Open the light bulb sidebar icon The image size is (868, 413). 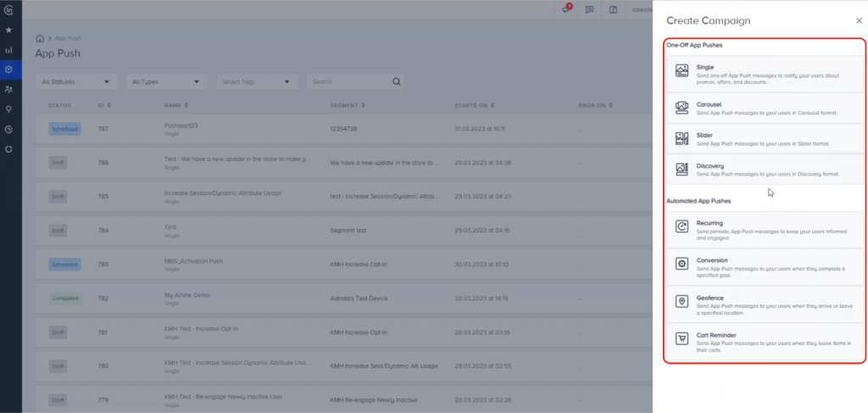pyautogui.click(x=8, y=109)
